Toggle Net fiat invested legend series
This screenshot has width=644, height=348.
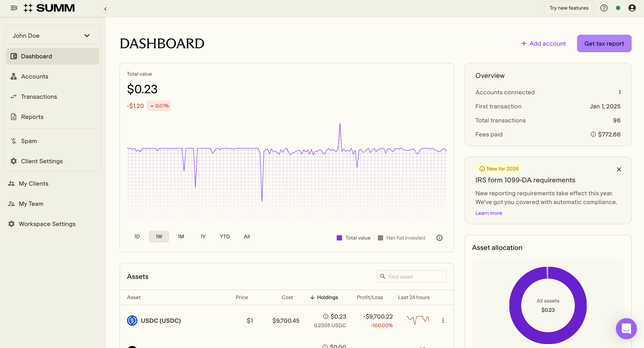[401, 238]
